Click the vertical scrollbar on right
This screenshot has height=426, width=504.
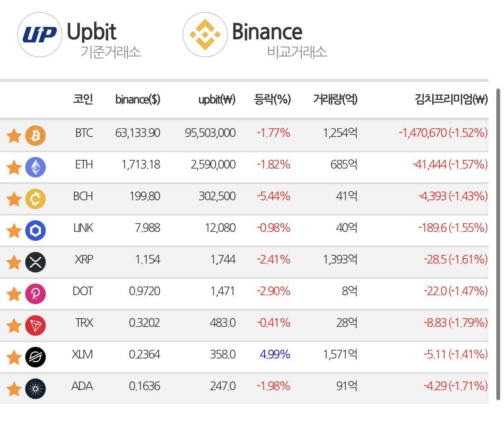[498, 244]
